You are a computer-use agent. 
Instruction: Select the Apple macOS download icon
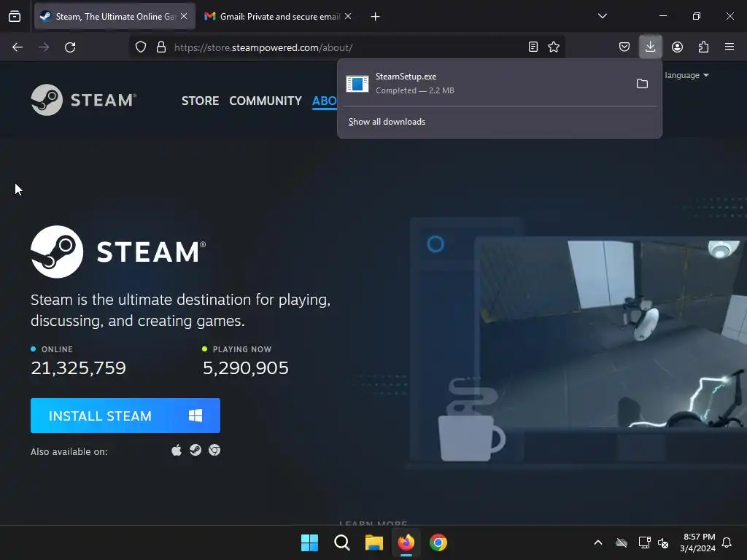tap(177, 450)
